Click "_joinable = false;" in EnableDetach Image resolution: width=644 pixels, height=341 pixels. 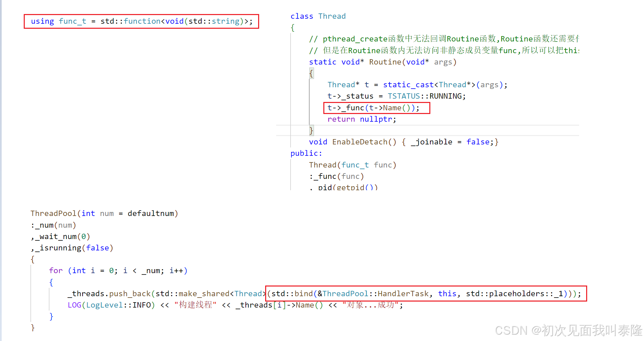pos(452,142)
